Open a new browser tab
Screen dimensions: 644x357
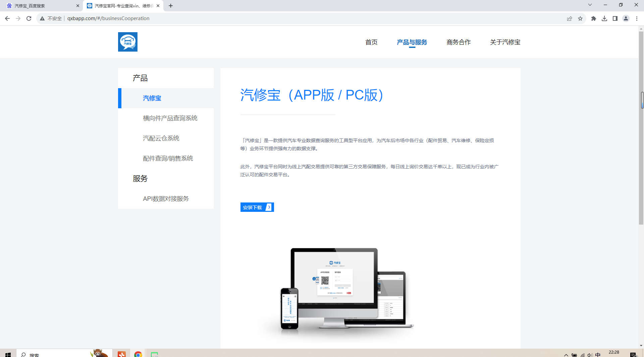tap(171, 6)
